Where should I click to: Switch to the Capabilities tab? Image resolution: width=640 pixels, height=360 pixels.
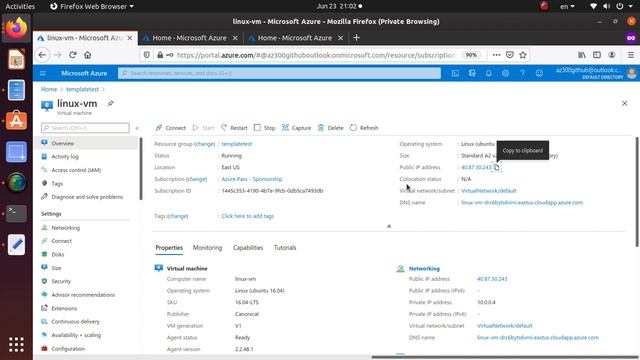pos(248,248)
